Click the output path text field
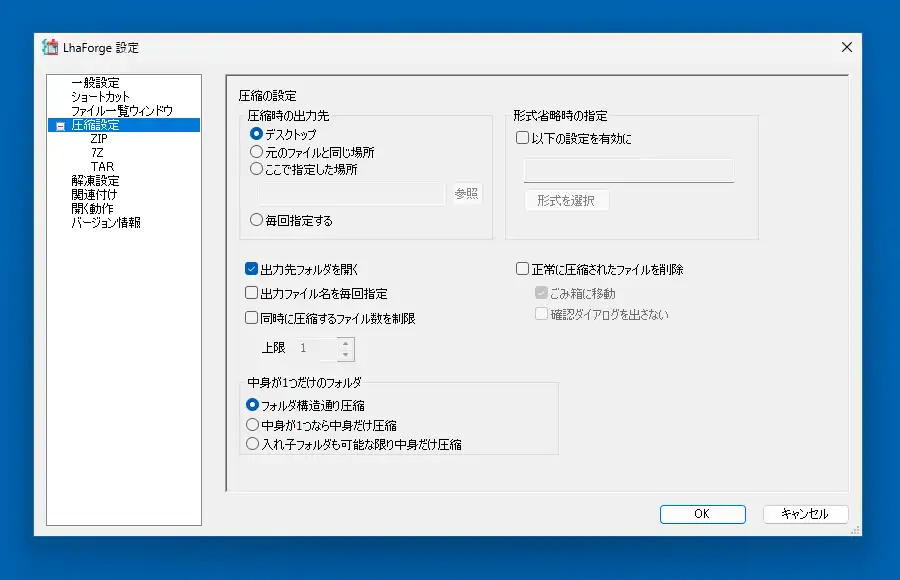Screen dimensions: 900x580 point(351,194)
